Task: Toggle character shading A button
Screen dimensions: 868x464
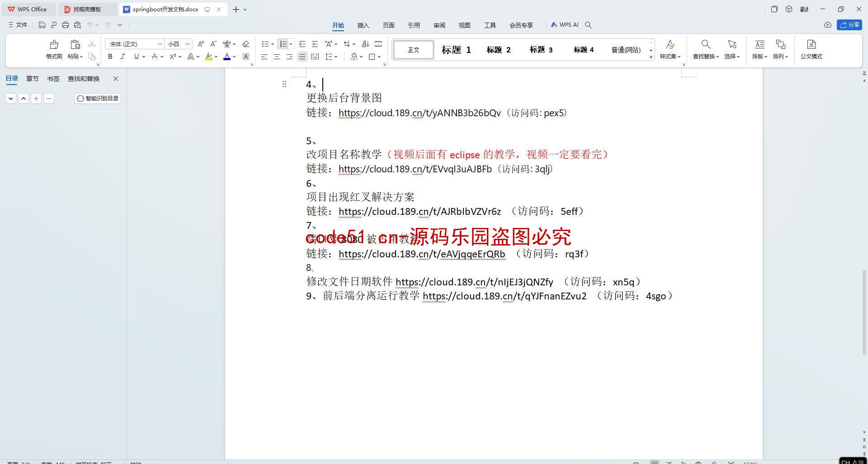Action: tap(245, 57)
